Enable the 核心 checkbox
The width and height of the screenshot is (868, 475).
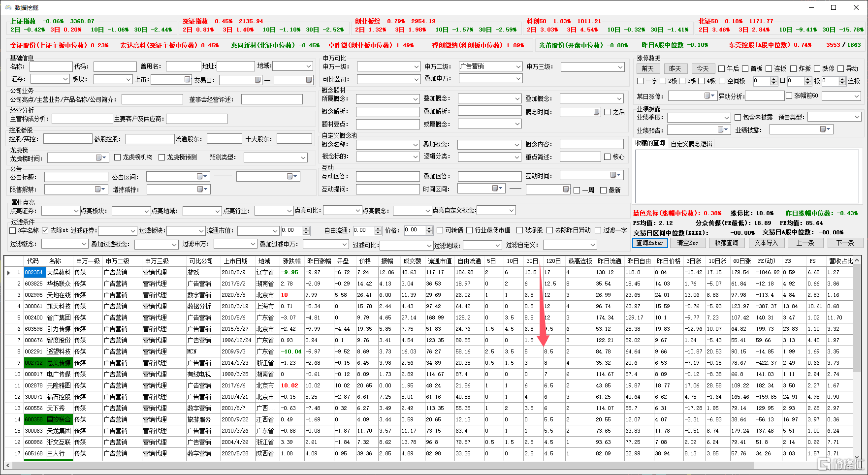[607, 157]
